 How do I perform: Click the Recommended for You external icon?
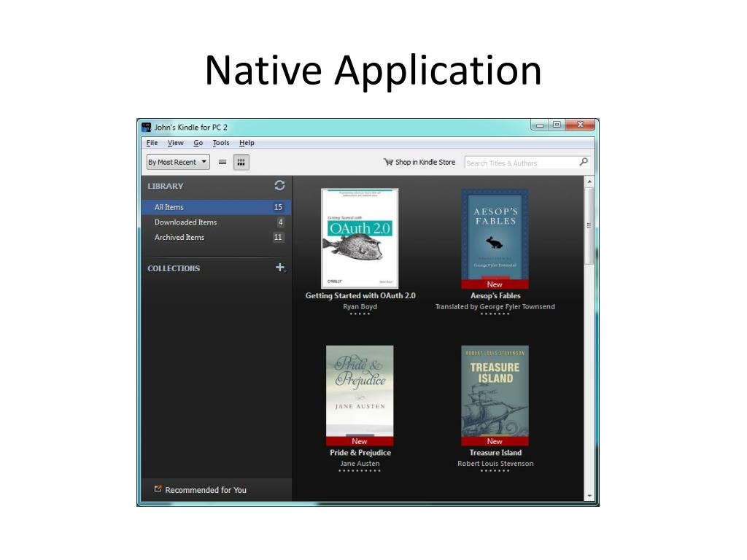pos(158,489)
